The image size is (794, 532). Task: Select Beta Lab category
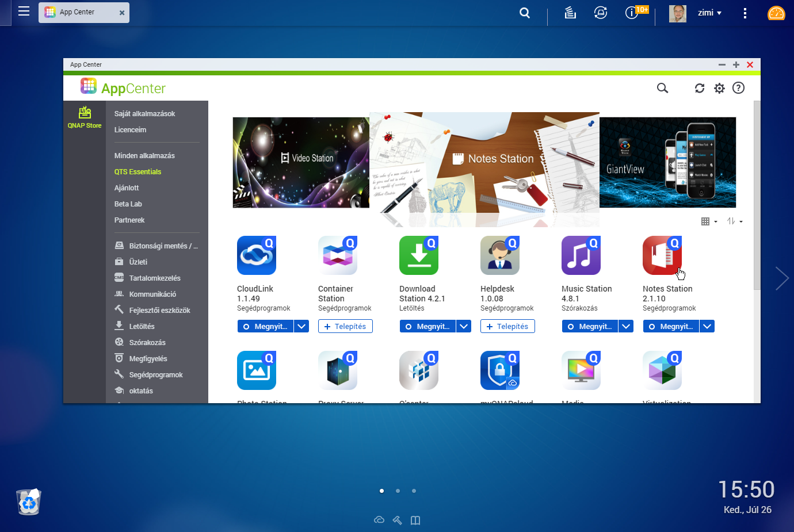point(128,204)
